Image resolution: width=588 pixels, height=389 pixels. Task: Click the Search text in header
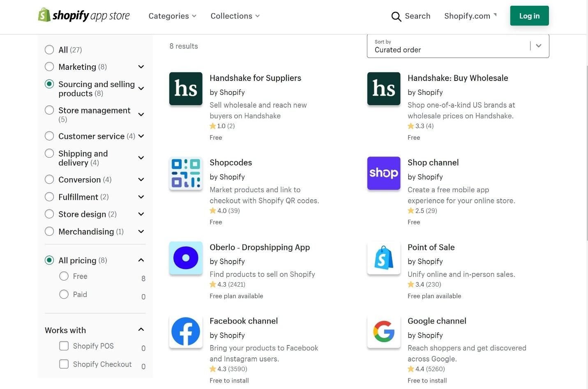(417, 16)
